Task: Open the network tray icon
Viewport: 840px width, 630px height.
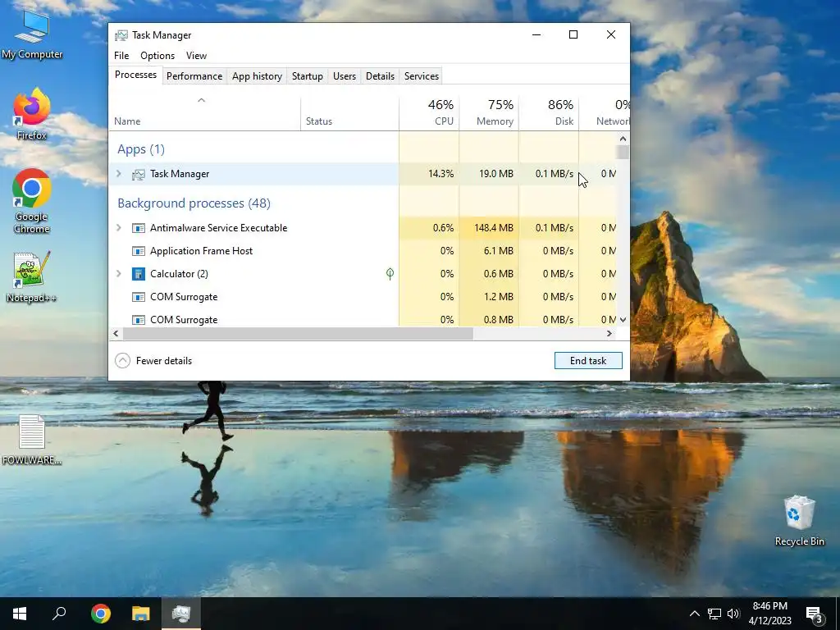Action: pos(714,614)
